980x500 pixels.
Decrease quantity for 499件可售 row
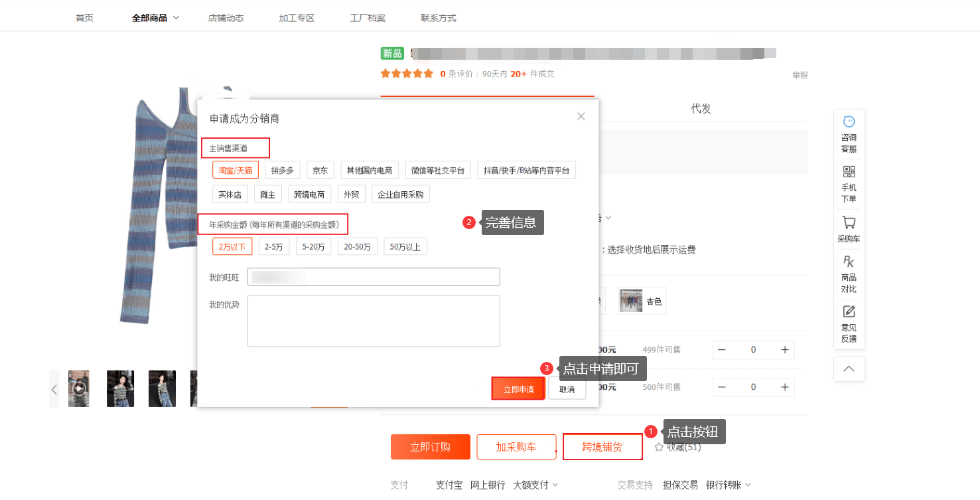722,350
